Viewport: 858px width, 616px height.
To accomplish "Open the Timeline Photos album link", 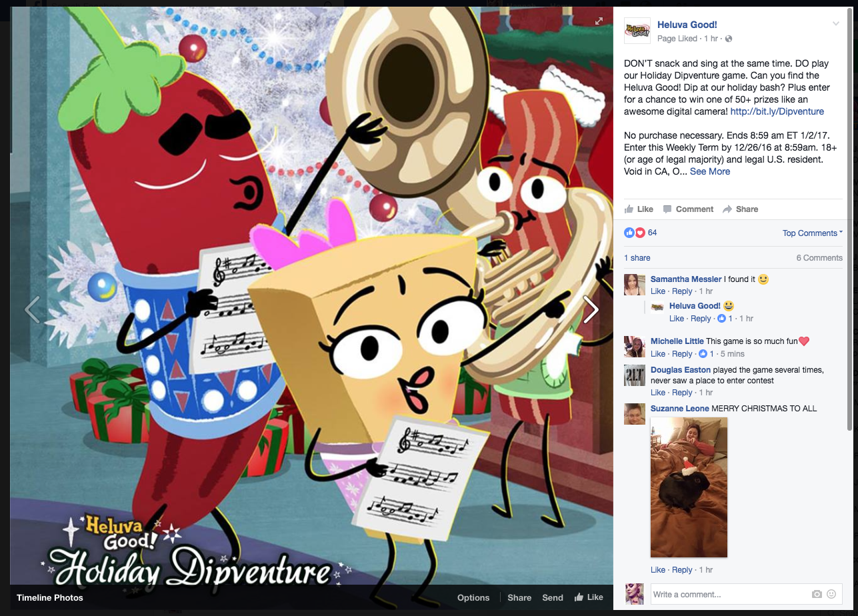I will 50,597.
